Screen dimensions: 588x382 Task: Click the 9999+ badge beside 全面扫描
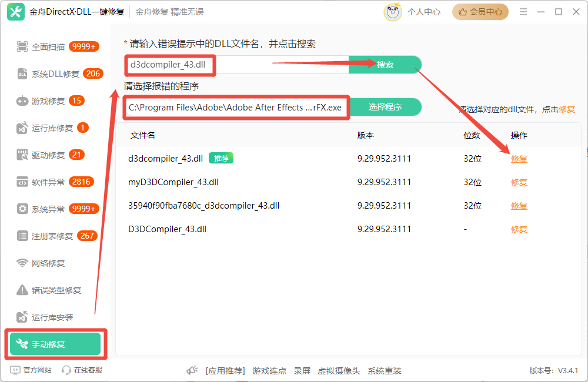(84, 46)
